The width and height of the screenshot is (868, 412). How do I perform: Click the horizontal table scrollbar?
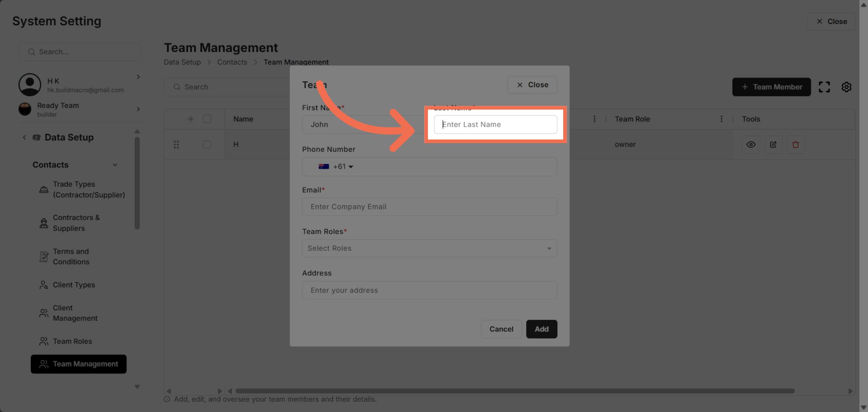(515, 391)
